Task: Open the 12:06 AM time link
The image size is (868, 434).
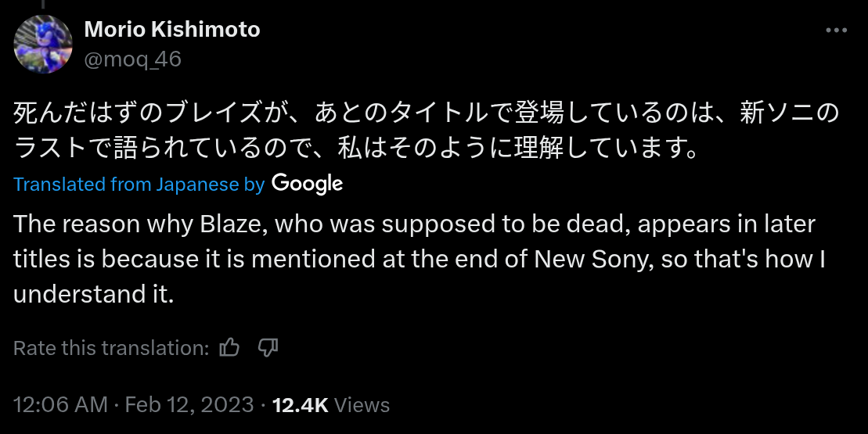Action: pyautogui.click(x=60, y=405)
